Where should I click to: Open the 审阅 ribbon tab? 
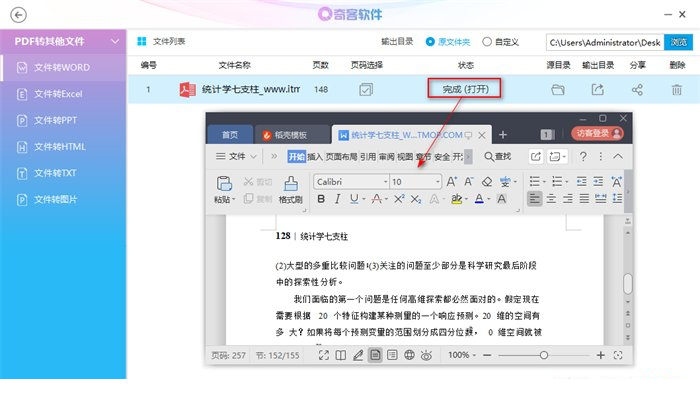pos(387,157)
